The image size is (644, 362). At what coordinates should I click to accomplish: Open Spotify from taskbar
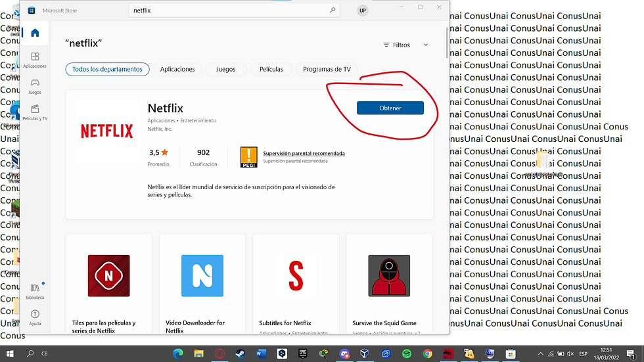(407, 354)
